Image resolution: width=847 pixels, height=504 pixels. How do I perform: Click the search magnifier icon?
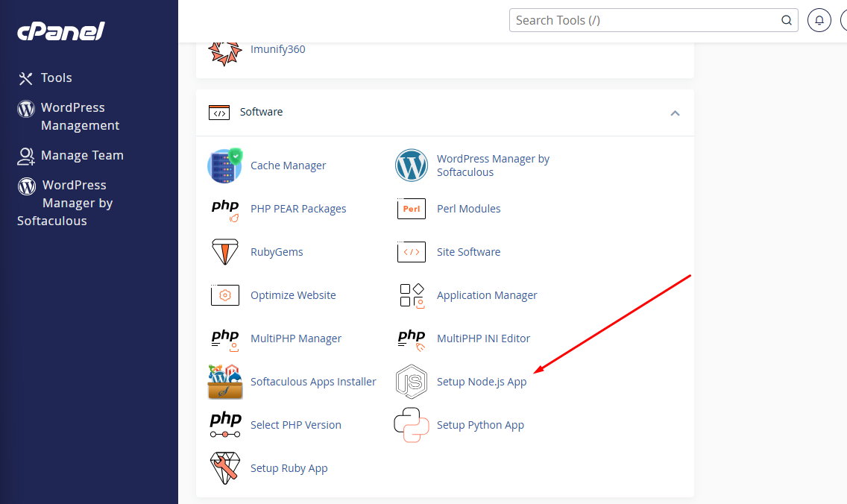point(787,21)
